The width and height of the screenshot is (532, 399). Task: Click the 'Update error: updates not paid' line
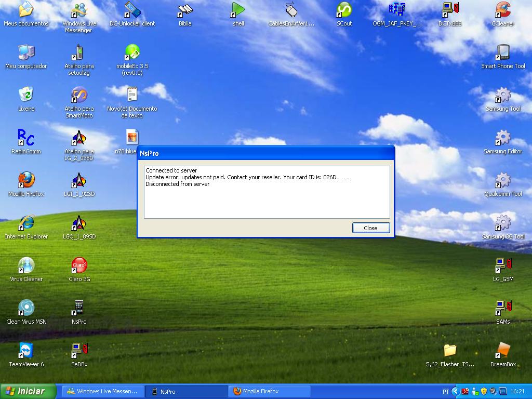tap(248, 177)
